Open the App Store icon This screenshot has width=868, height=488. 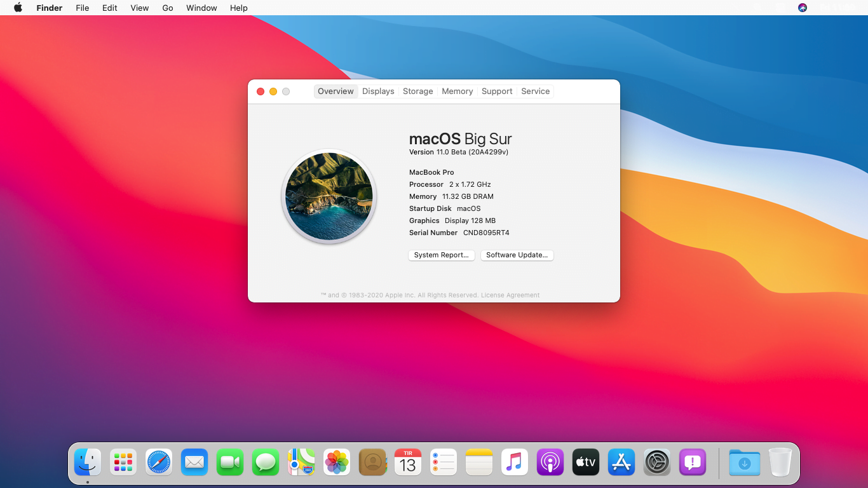click(621, 462)
